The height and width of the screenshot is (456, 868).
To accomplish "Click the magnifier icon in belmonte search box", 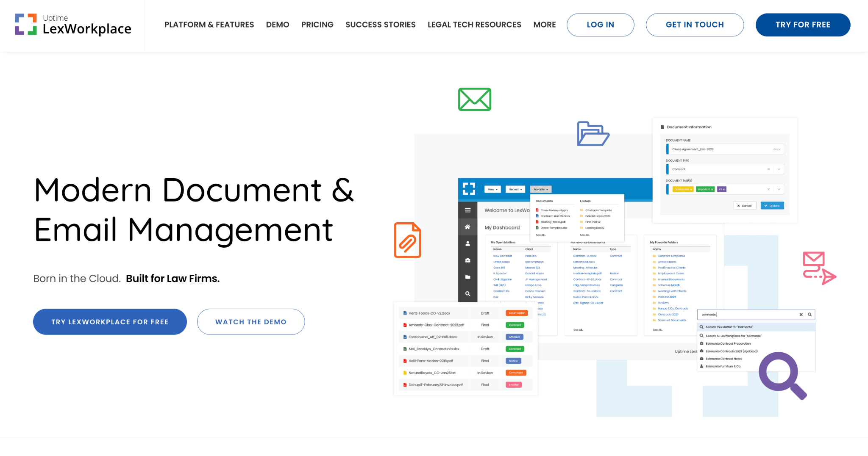I will tap(810, 315).
